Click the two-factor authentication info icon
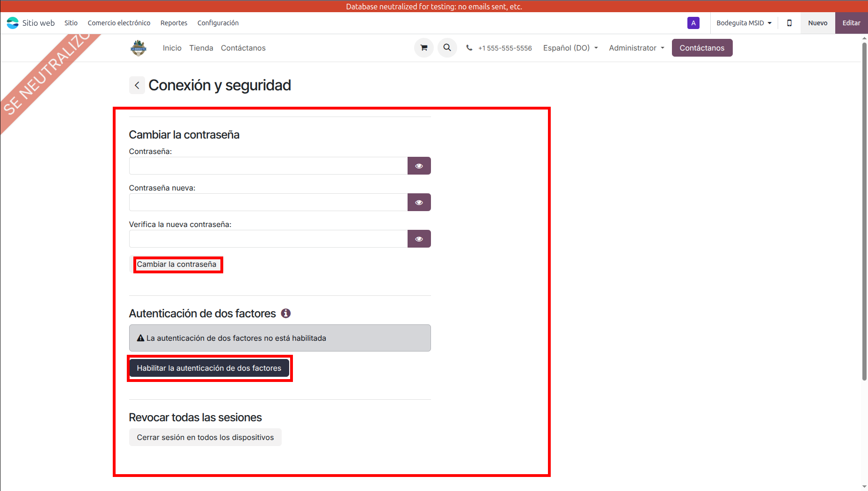 pos(285,314)
